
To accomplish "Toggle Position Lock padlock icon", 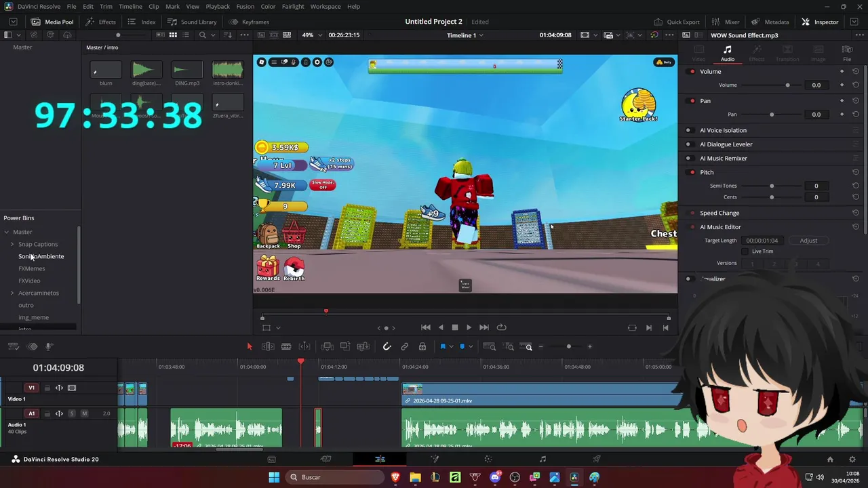I will click(x=422, y=346).
